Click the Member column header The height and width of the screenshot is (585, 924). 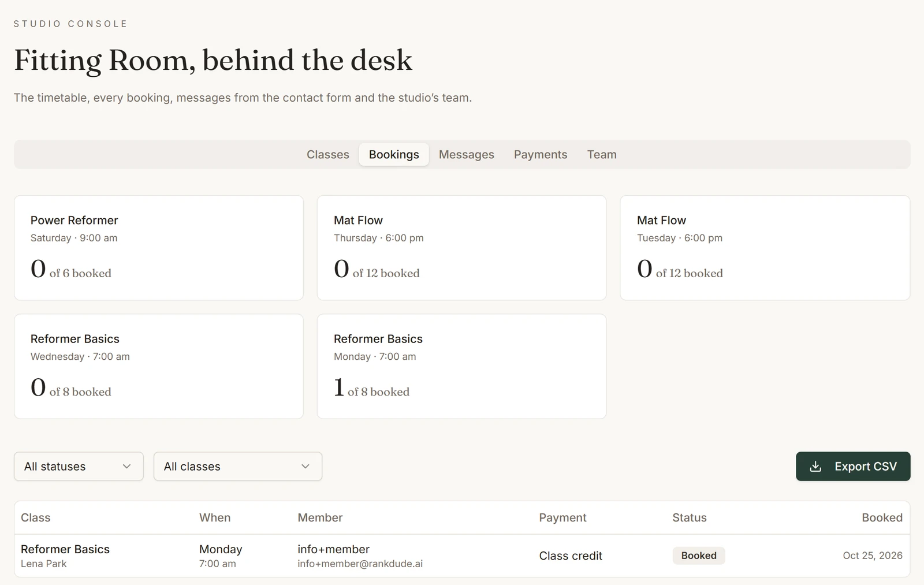pyautogui.click(x=320, y=517)
